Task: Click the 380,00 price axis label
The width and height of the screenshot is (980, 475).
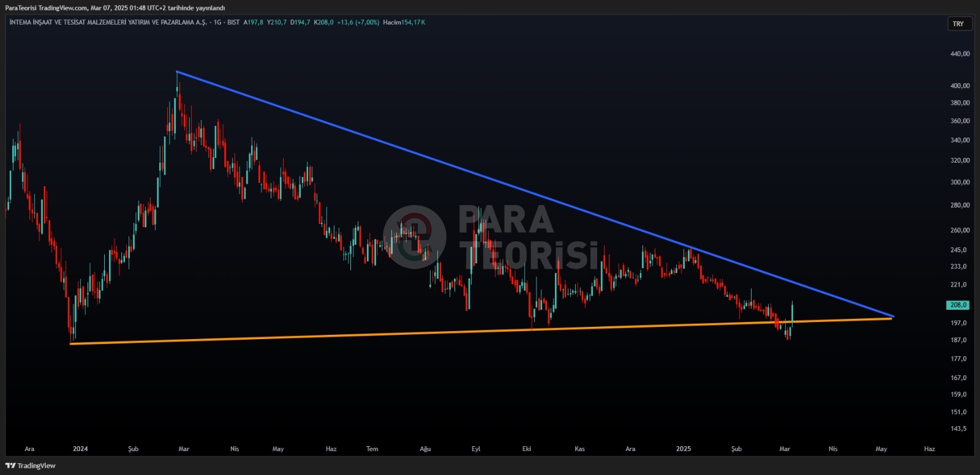Action: 960,103
